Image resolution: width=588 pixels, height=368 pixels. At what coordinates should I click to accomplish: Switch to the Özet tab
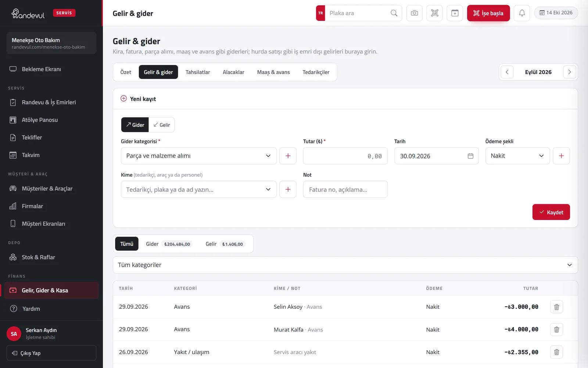point(126,72)
